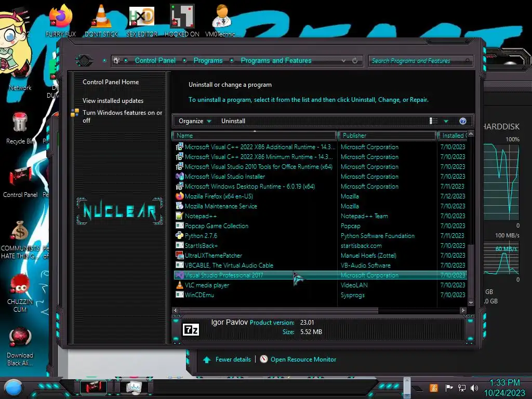Open the CHUZZIN desktop icon

click(20, 292)
